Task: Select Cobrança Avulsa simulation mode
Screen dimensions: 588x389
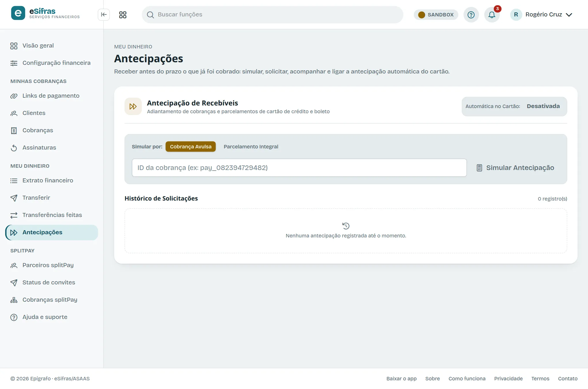Action: coord(191,147)
